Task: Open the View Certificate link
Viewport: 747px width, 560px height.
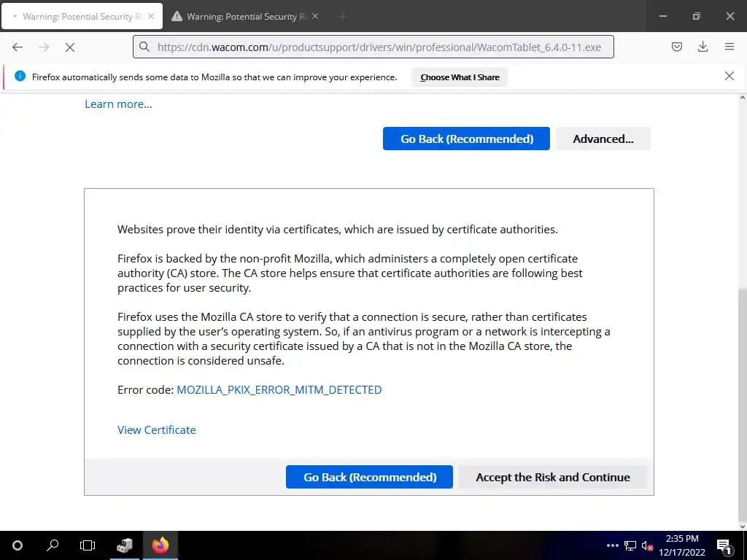Action: click(157, 429)
